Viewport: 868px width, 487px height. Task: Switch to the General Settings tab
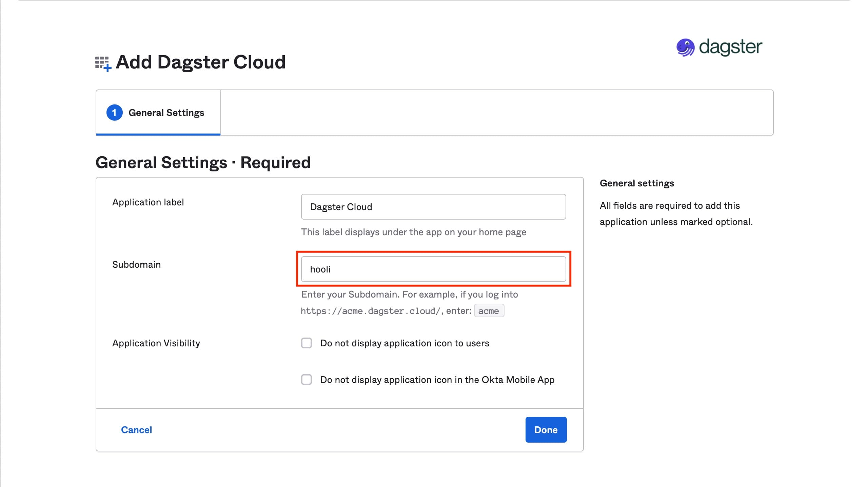click(166, 112)
